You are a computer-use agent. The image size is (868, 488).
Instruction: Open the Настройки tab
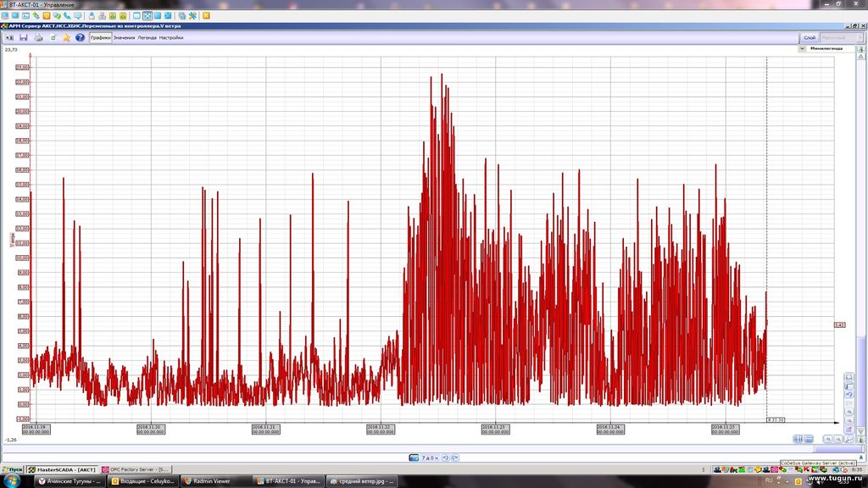pyautogui.click(x=171, y=37)
